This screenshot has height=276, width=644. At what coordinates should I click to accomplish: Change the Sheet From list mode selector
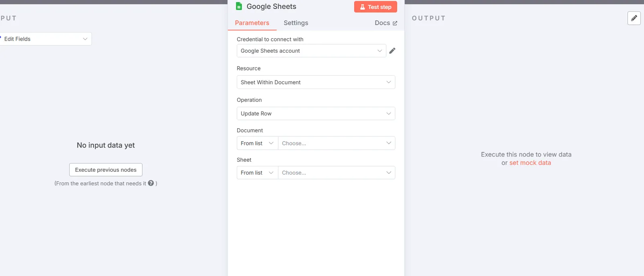257,173
